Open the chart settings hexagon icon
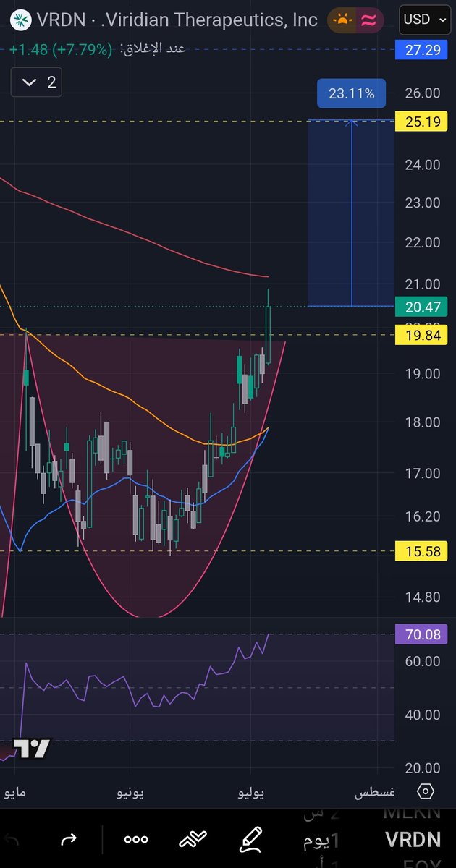456x868 pixels. pos(426,791)
